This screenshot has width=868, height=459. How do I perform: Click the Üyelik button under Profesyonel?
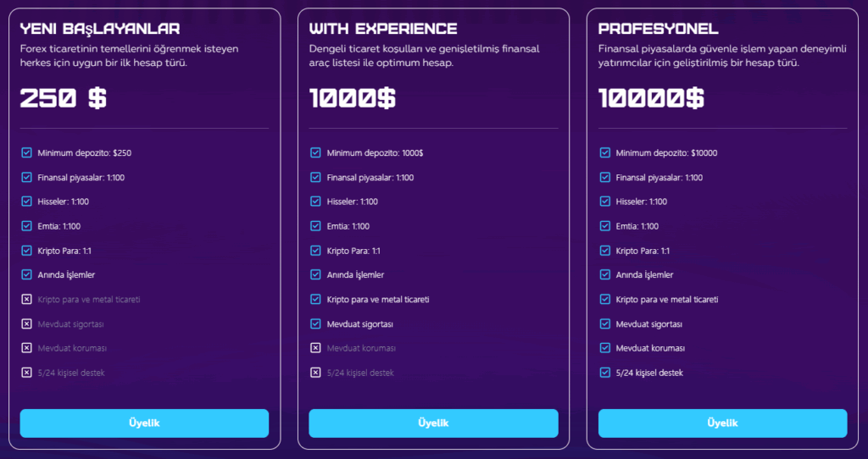[x=722, y=423]
